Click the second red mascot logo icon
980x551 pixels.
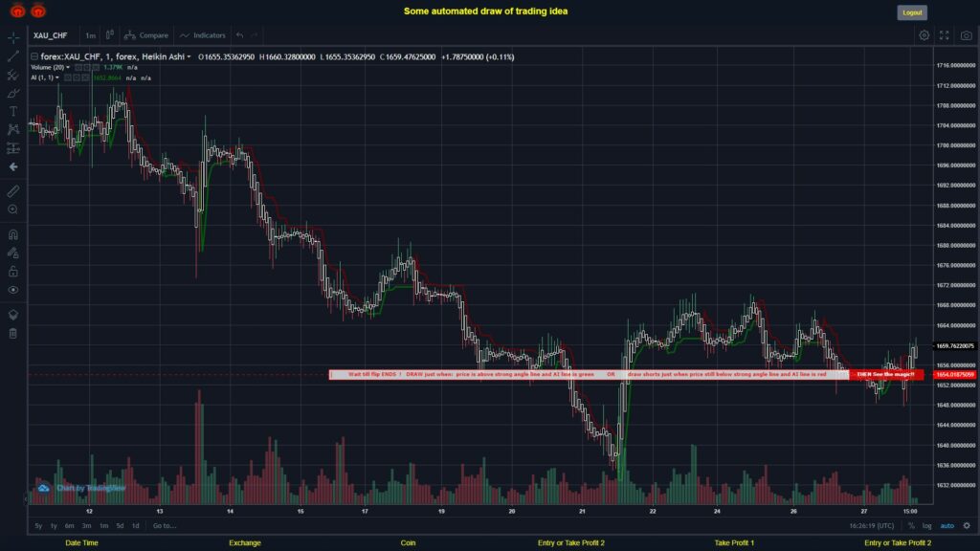[x=38, y=11]
